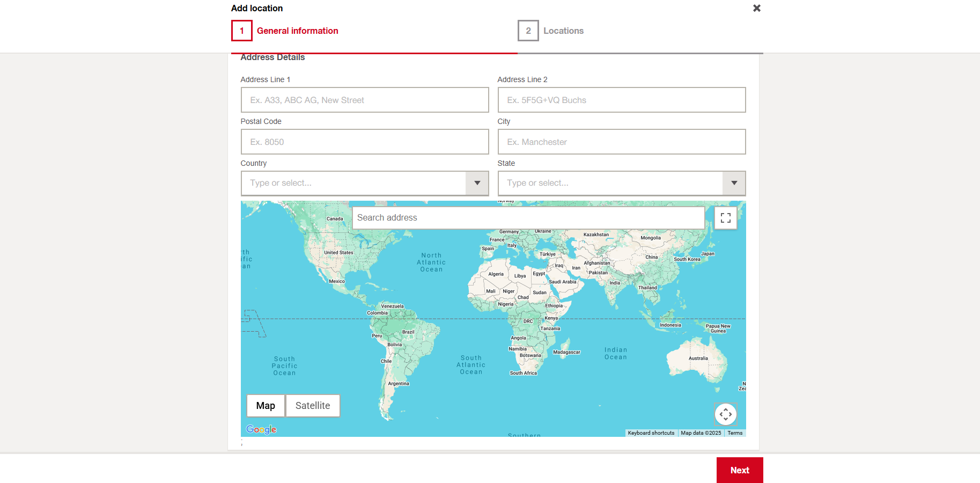Click the Search address box
This screenshot has width=980, height=483.
[x=528, y=218]
